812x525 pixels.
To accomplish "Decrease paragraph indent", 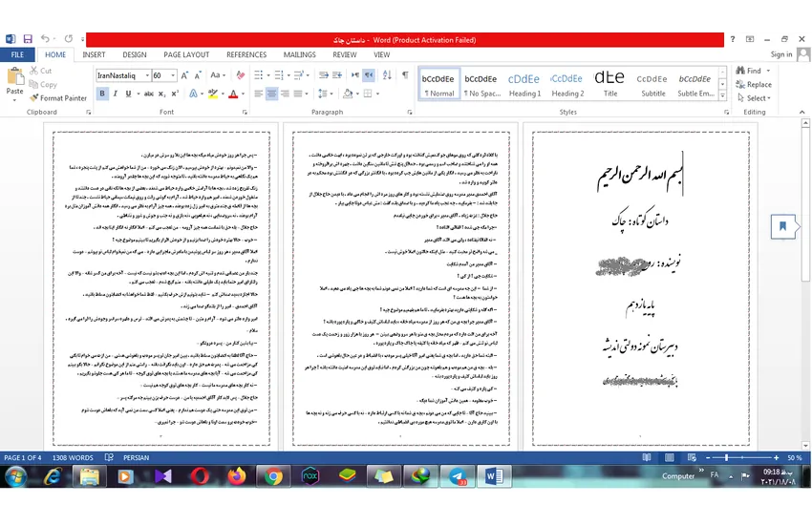I will pos(324,75).
